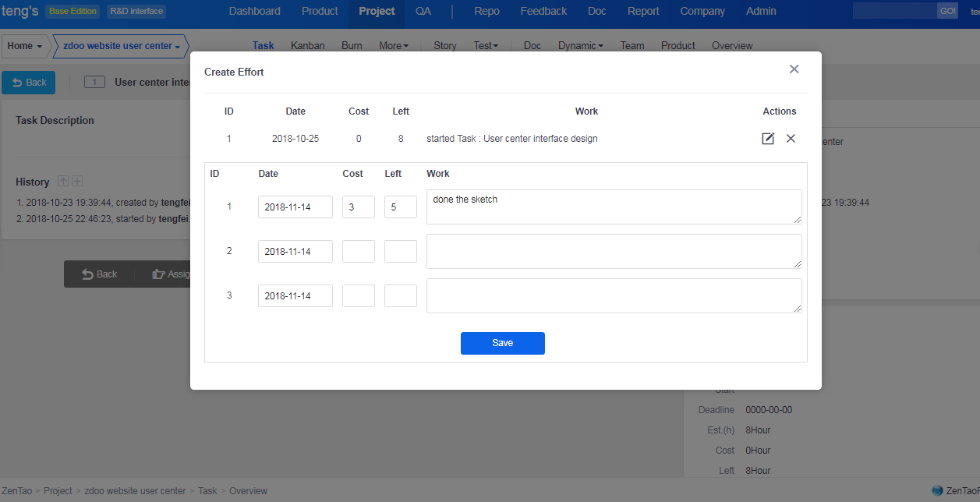Switch to the Kanban tab

(x=307, y=46)
